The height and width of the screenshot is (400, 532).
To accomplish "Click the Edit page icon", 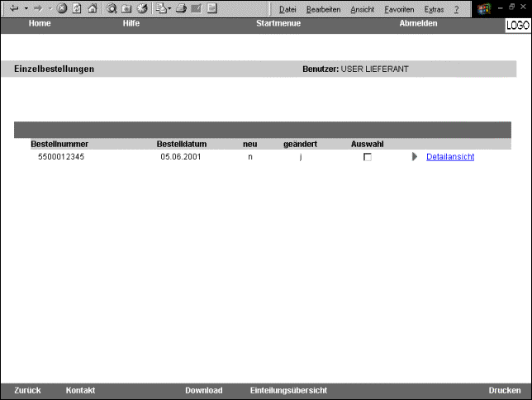I will (196, 8).
